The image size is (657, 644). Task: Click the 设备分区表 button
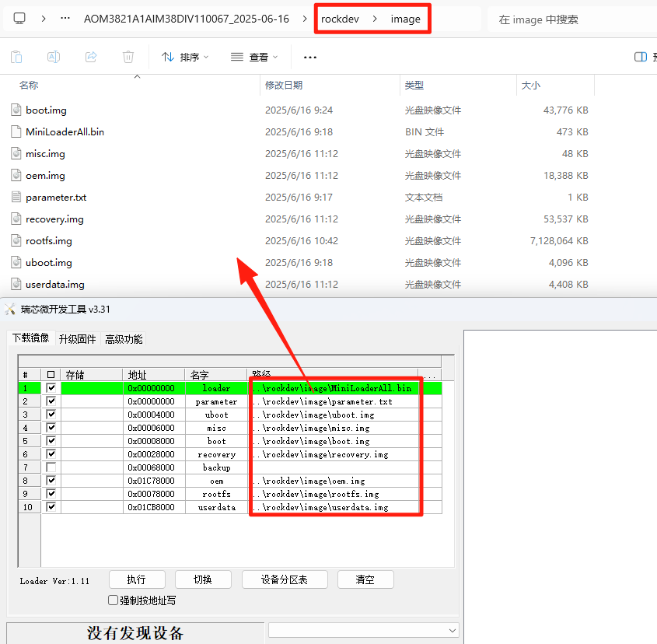284,579
